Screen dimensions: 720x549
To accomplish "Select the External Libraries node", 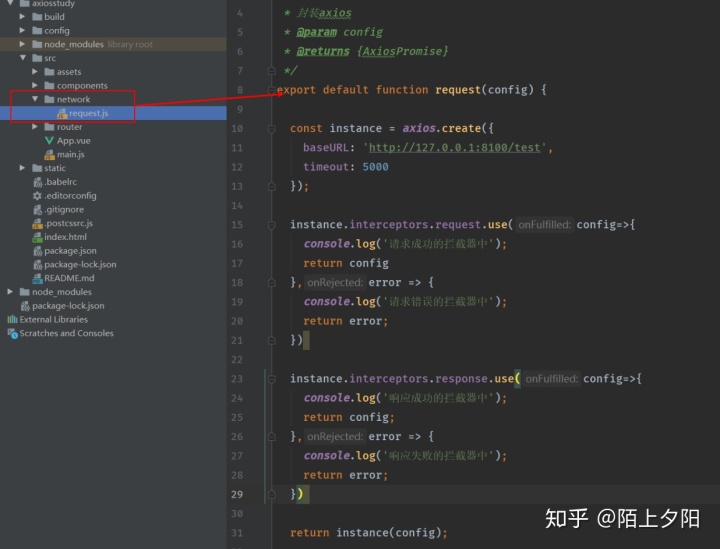I will pos(53,319).
